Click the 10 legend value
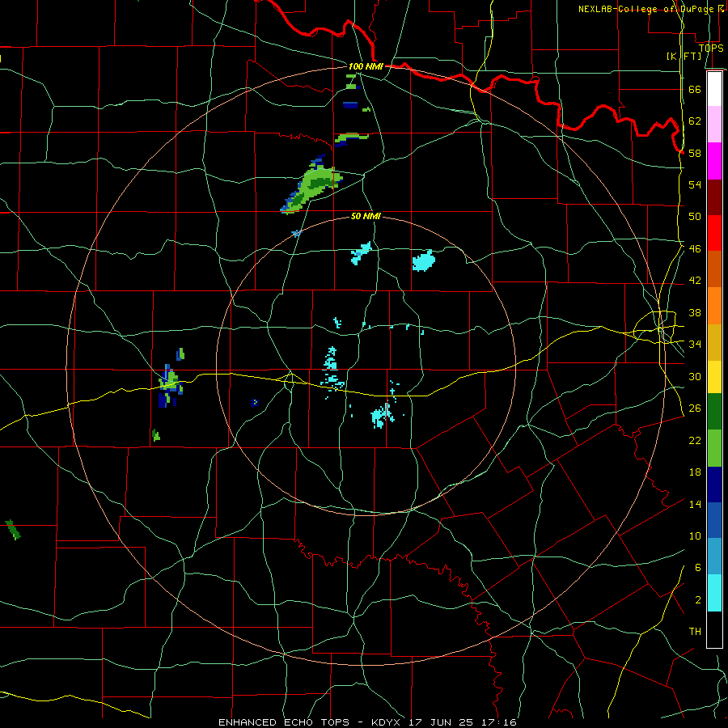The image size is (728, 728). [x=695, y=535]
